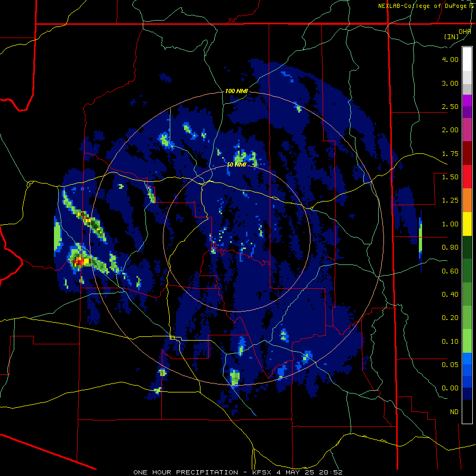Click the 4.00 legend value
The image size is (476, 476).
click(450, 59)
